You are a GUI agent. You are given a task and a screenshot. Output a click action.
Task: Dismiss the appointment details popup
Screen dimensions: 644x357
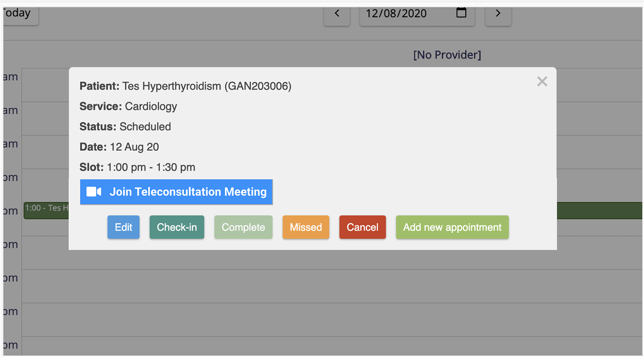click(542, 81)
